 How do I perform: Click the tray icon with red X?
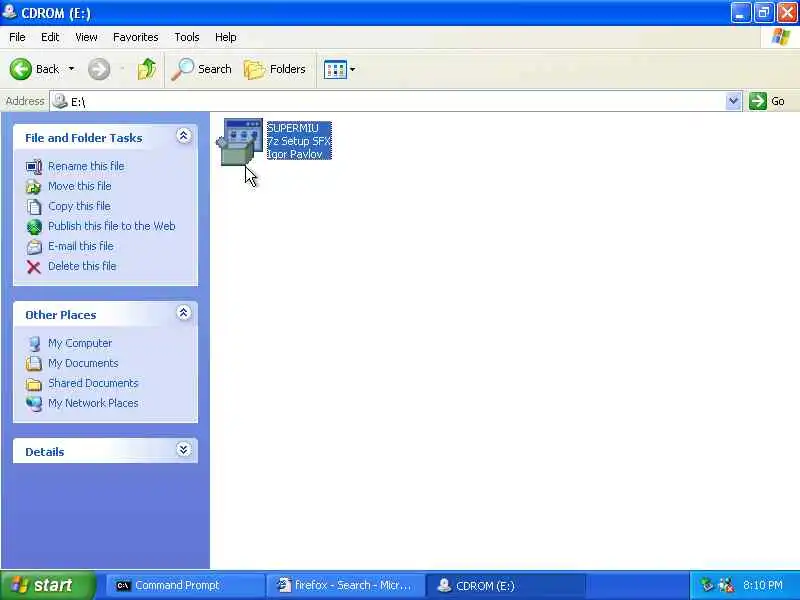tap(726, 585)
